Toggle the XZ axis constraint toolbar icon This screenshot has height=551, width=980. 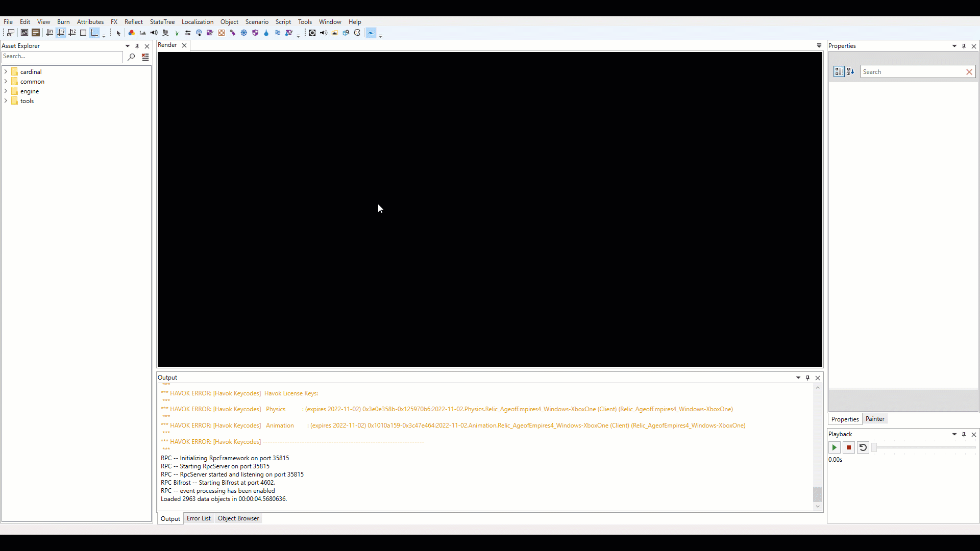tap(61, 33)
